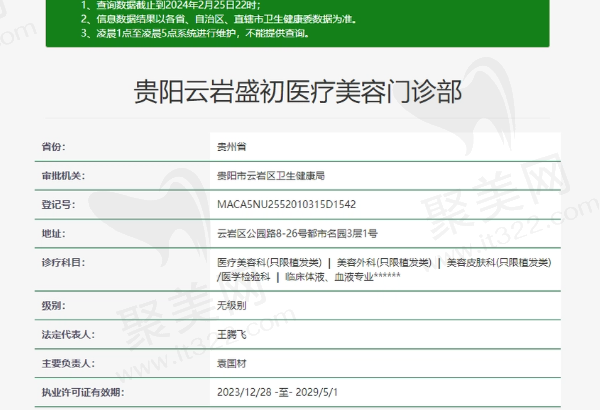This screenshot has width=600, height=410.
Task: Click the 诊疗科目 label
Action: point(63,263)
